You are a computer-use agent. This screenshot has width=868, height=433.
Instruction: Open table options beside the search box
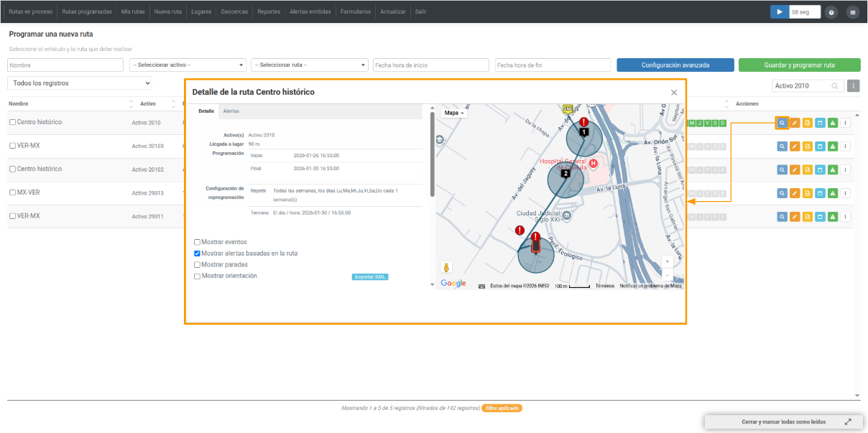coord(853,86)
